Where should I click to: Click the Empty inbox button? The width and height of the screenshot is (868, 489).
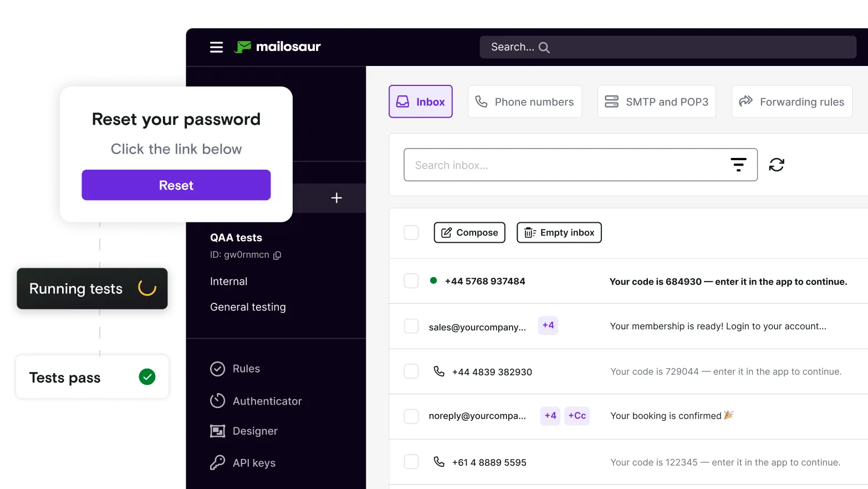559,232
